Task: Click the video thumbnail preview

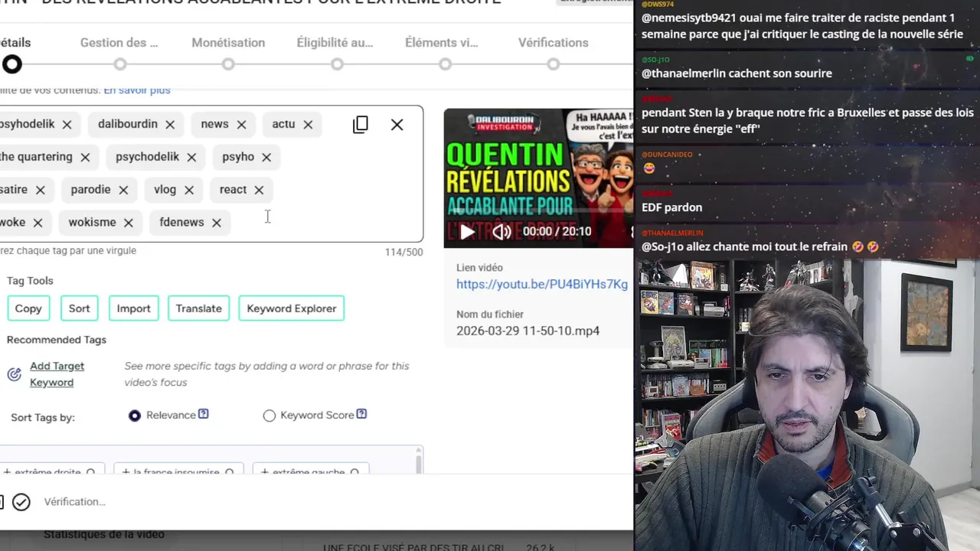Action: pos(539,178)
